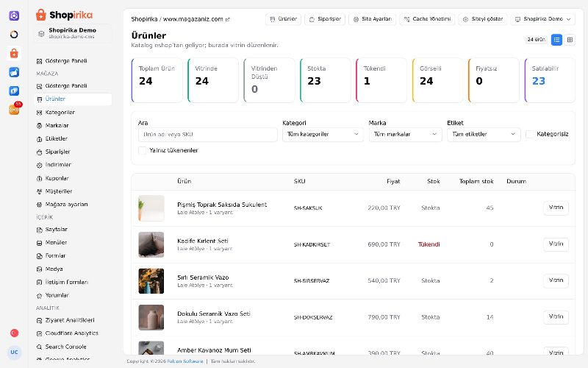Open the Etiket dropdown Tüm etiketler

coord(484,134)
